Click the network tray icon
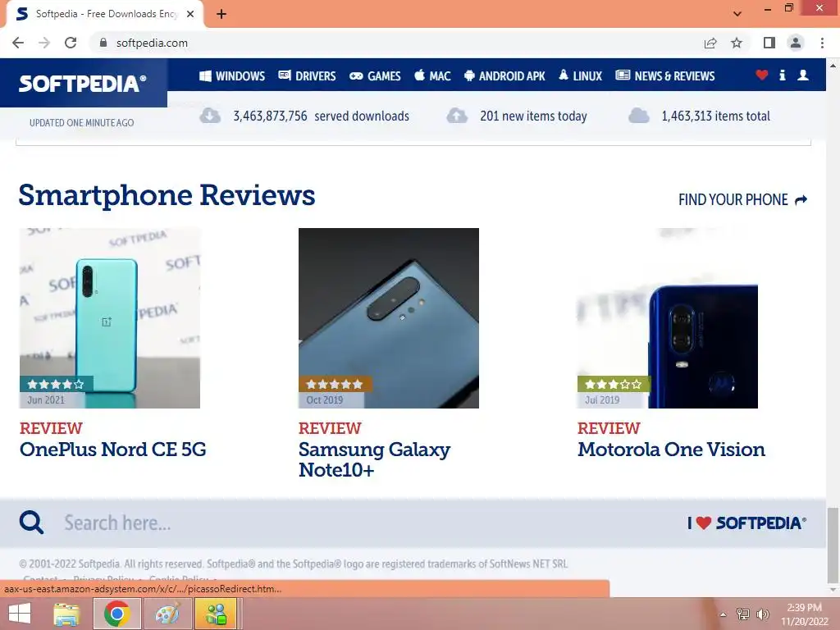This screenshot has height=630, width=840. tap(743, 614)
